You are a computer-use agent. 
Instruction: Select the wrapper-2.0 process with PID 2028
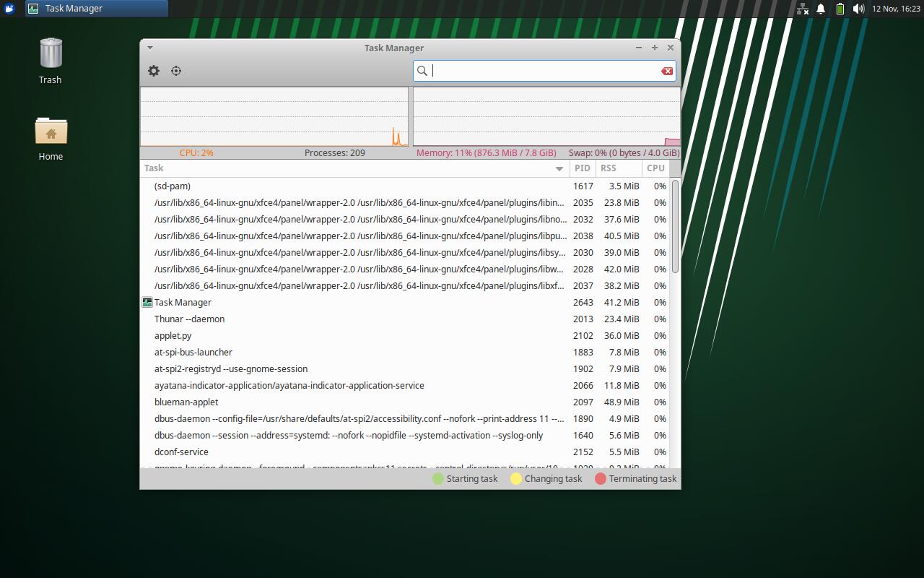point(405,269)
